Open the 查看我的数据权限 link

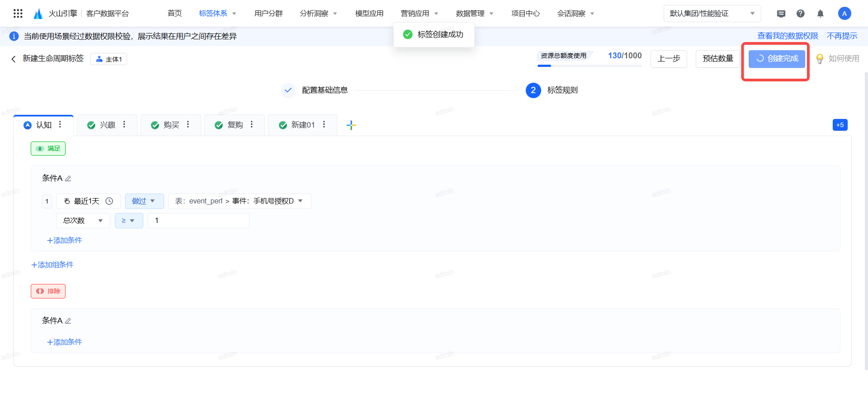pos(788,36)
